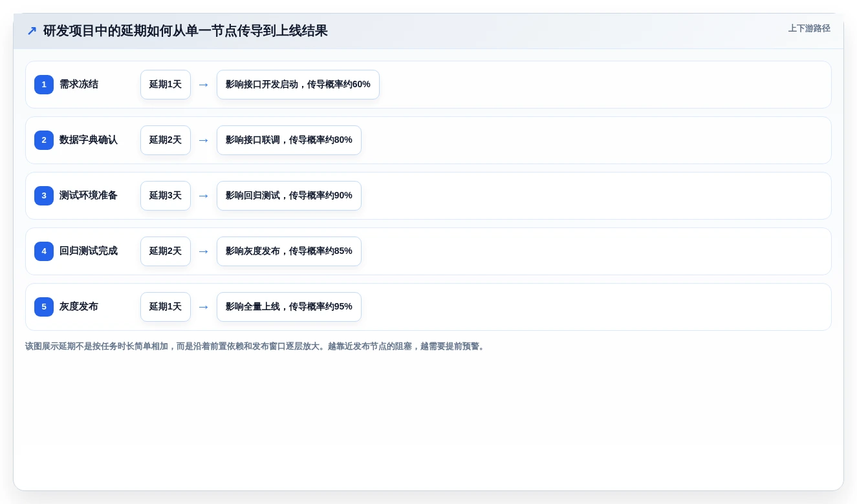Select step badge number 4

click(44, 251)
